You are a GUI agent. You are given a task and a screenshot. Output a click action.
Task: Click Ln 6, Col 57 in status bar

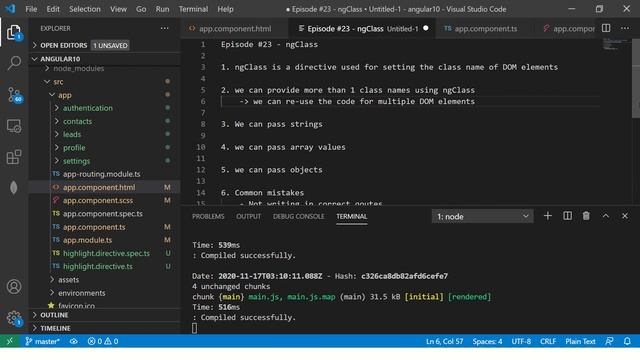coord(444,341)
